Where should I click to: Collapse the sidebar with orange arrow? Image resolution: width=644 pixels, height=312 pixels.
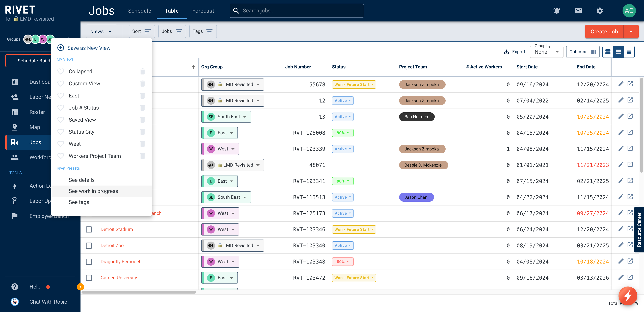pyautogui.click(x=80, y=287)
